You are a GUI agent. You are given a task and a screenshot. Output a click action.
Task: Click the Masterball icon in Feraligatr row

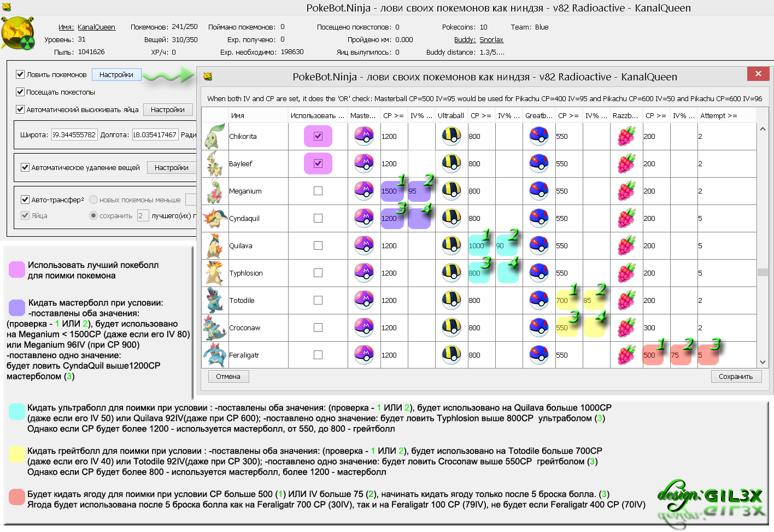364,355
